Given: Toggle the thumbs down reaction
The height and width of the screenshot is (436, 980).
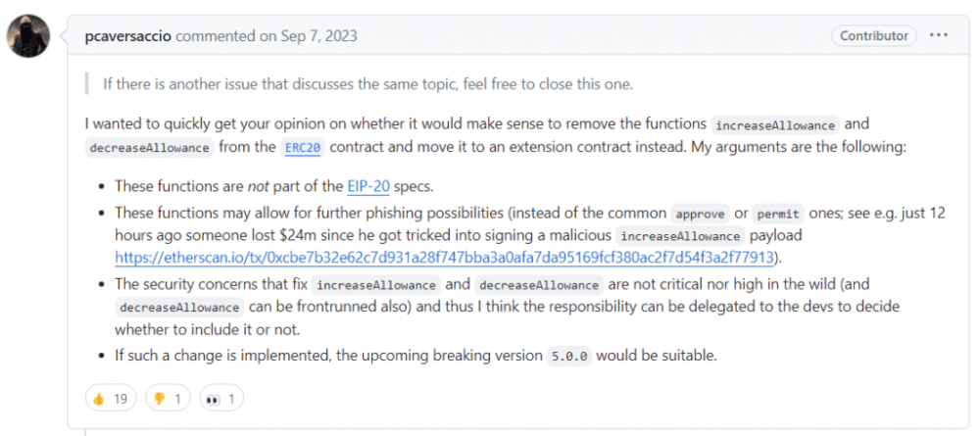Looking at the screenshot, I should [168, 399].
